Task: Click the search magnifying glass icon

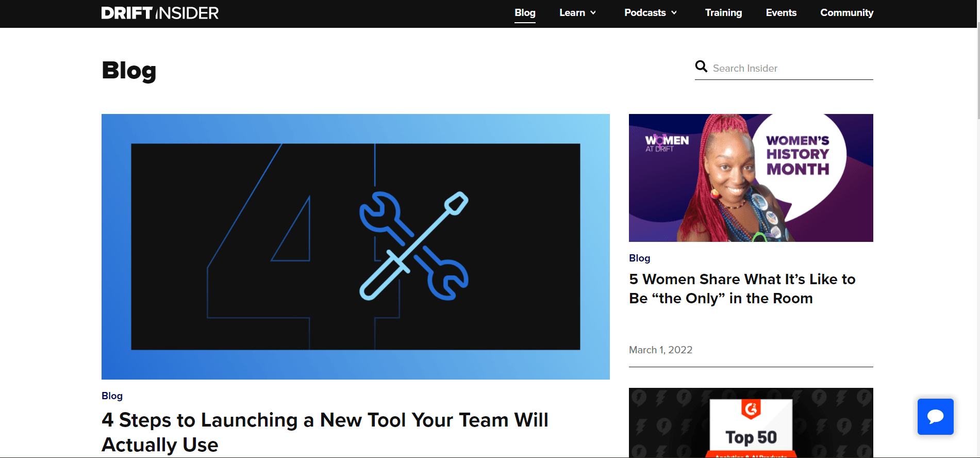Action: point(701,67)
